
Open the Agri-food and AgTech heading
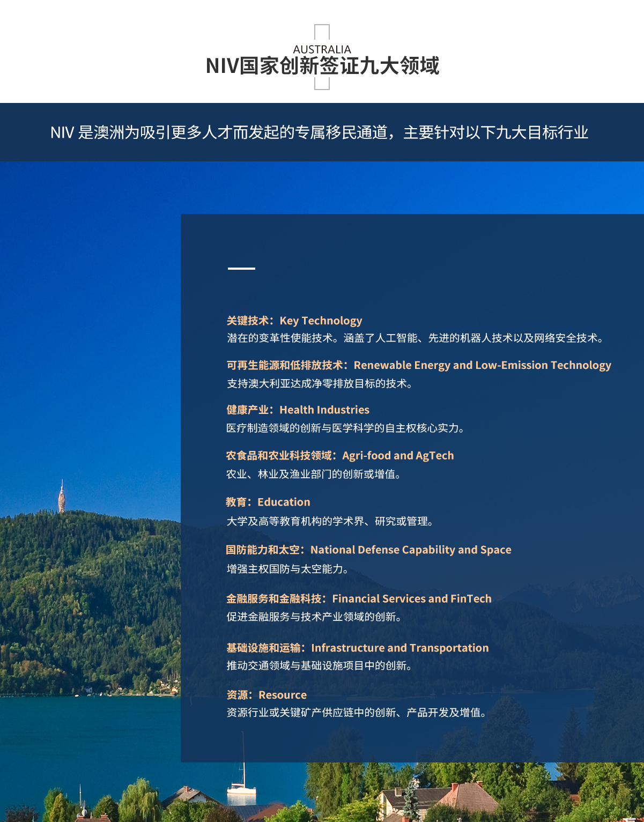339,456
